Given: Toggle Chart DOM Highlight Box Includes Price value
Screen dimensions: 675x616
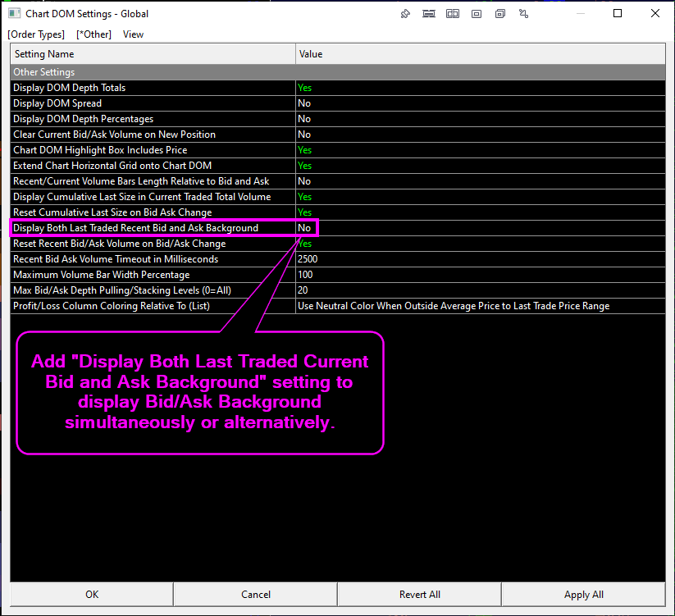Looking at the screenshot, I should coord(481,150).
